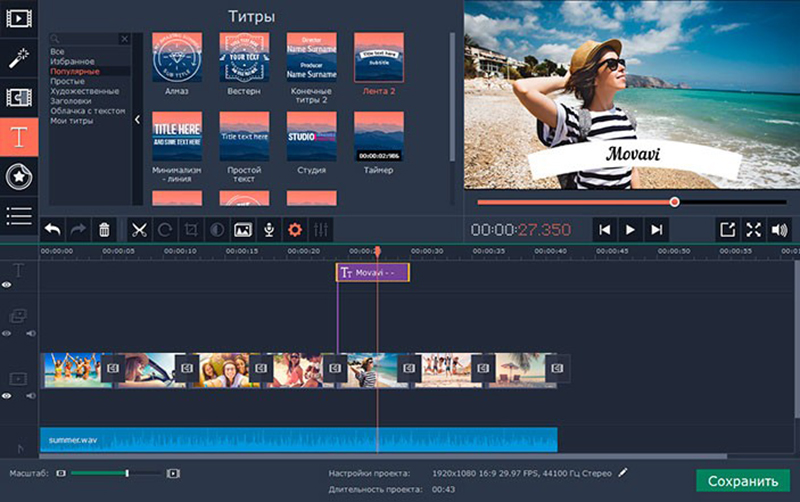Viewport: 800px width, 502px height.
Task: Open the Stickers star tab
Action: 19,177
